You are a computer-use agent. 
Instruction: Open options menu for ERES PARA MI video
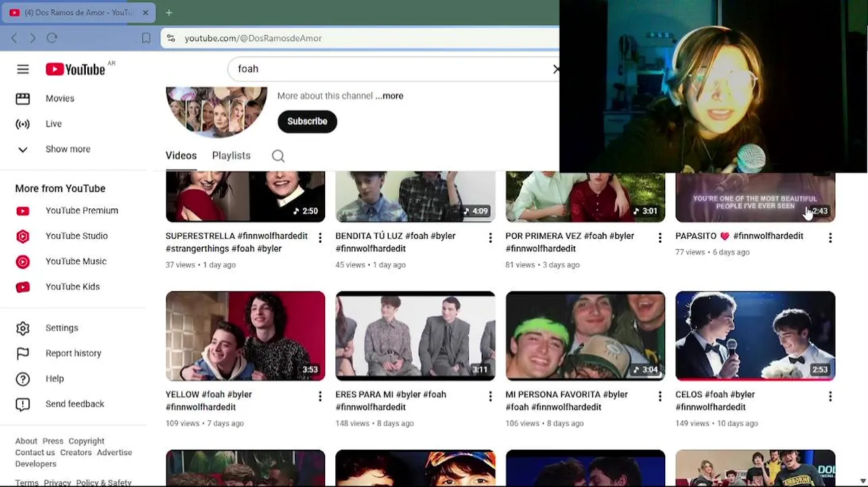(490, 396)
